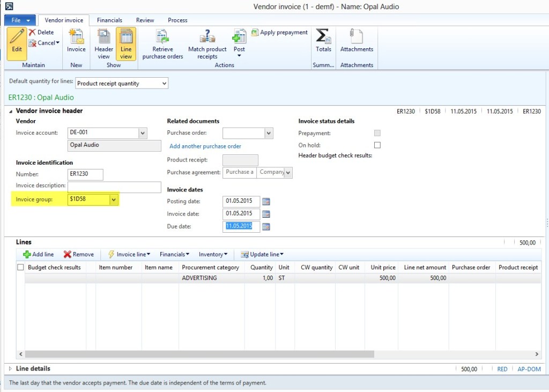Select Match product receipts
549x392 pixels.
tap(207, 43)
